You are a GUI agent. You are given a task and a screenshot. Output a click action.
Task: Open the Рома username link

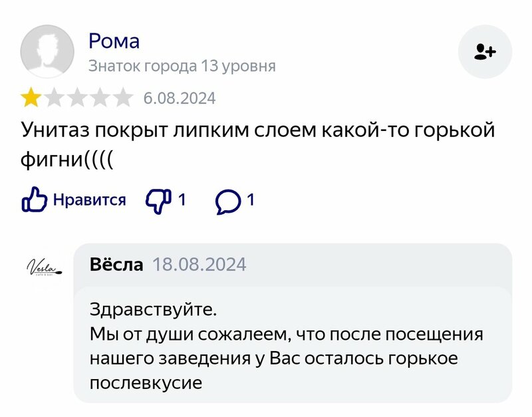point(114,41)
